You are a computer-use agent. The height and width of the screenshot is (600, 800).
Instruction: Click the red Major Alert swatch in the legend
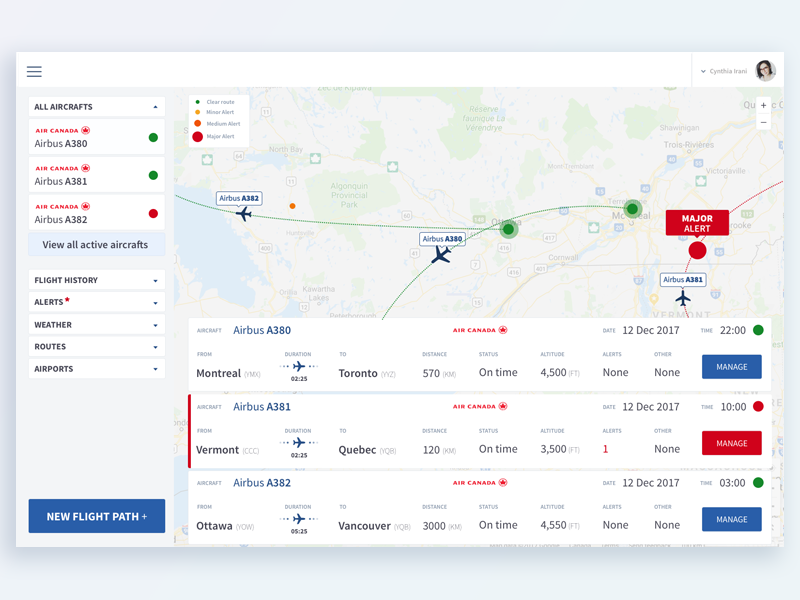(198, 136)
